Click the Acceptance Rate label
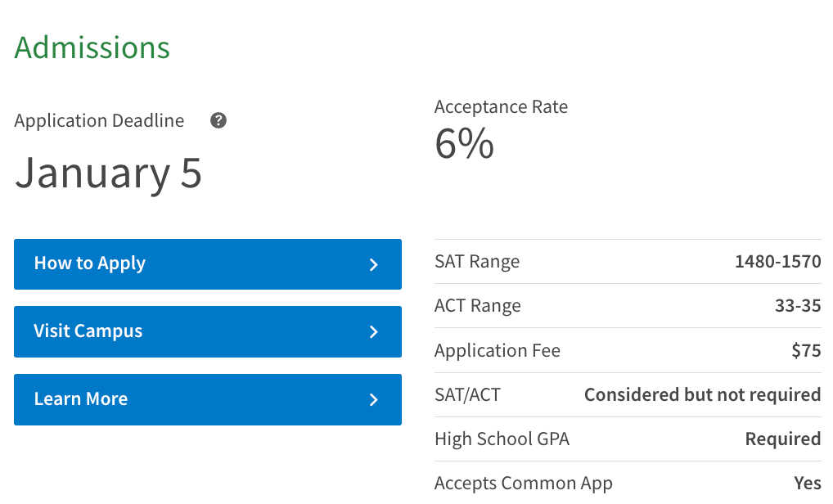Screen dimensions: 833x504 (501, 106)
